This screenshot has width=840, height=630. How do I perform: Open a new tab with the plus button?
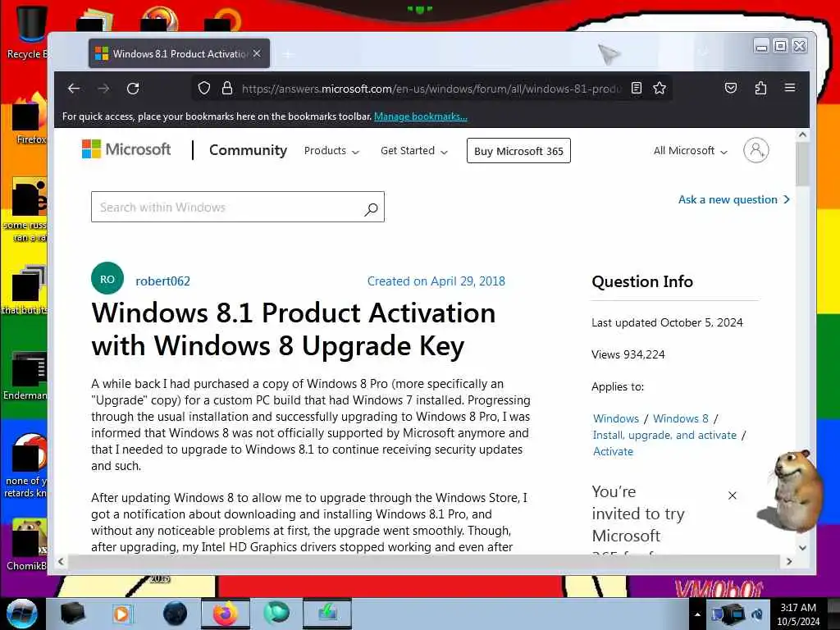(x=288, y=54)
